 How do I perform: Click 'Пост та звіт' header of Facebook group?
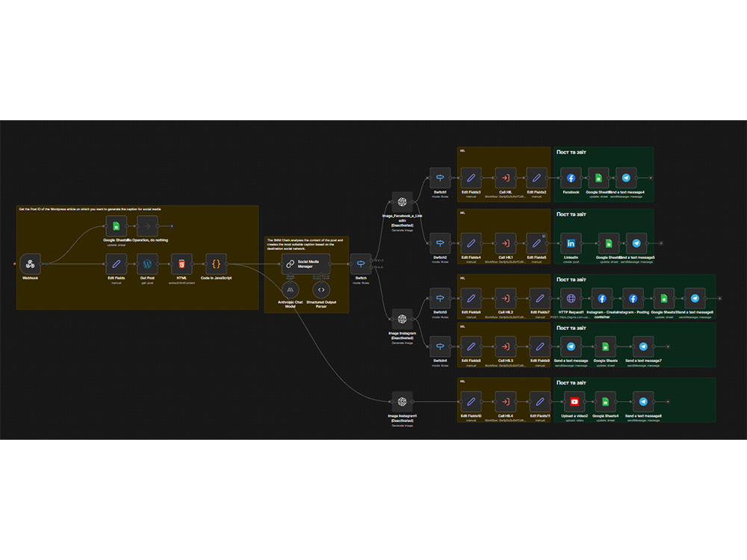[571, 152]
